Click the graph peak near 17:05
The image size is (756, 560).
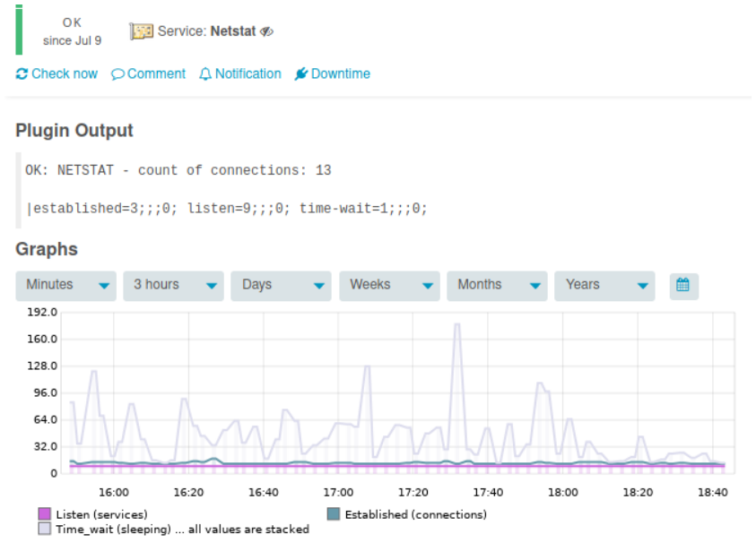coord(368,367)
